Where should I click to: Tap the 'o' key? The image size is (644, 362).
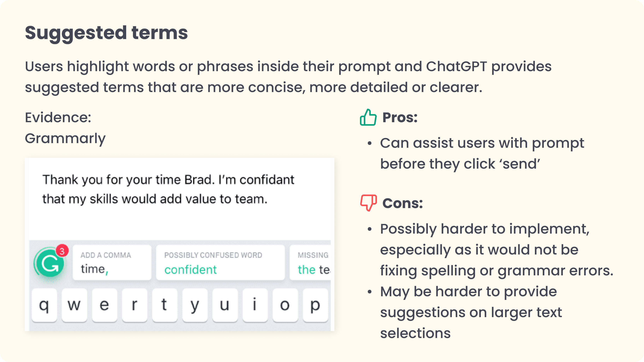click(285, 305)
